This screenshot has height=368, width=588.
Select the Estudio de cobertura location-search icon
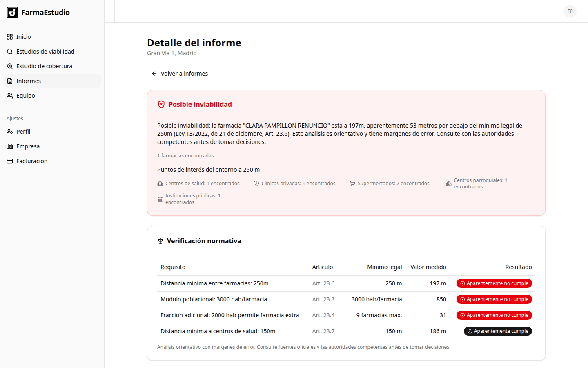(x=9, y=66)
